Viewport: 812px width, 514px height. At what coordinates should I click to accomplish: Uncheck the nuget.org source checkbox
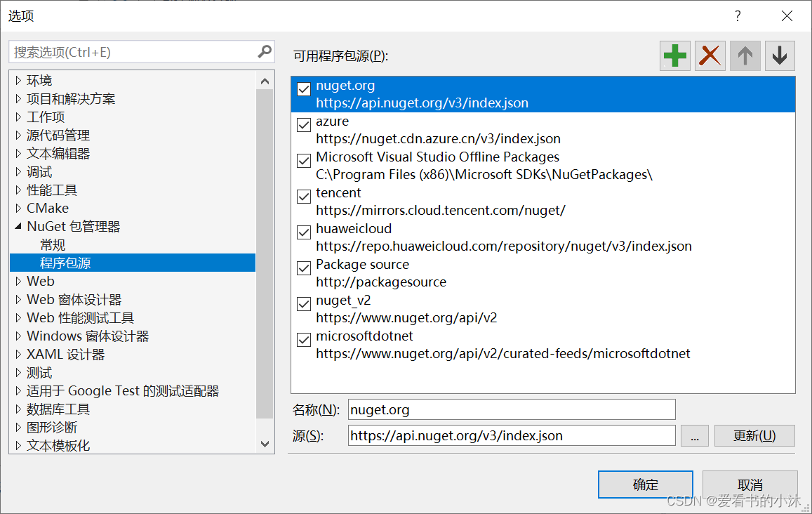click(304, 89)
